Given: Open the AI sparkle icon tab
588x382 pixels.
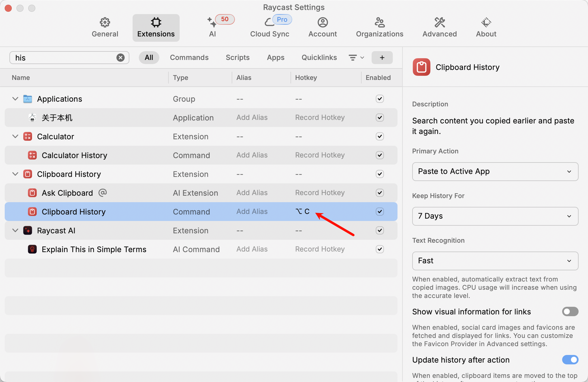Looking at the screenshot, I should (x=212, y=23).
